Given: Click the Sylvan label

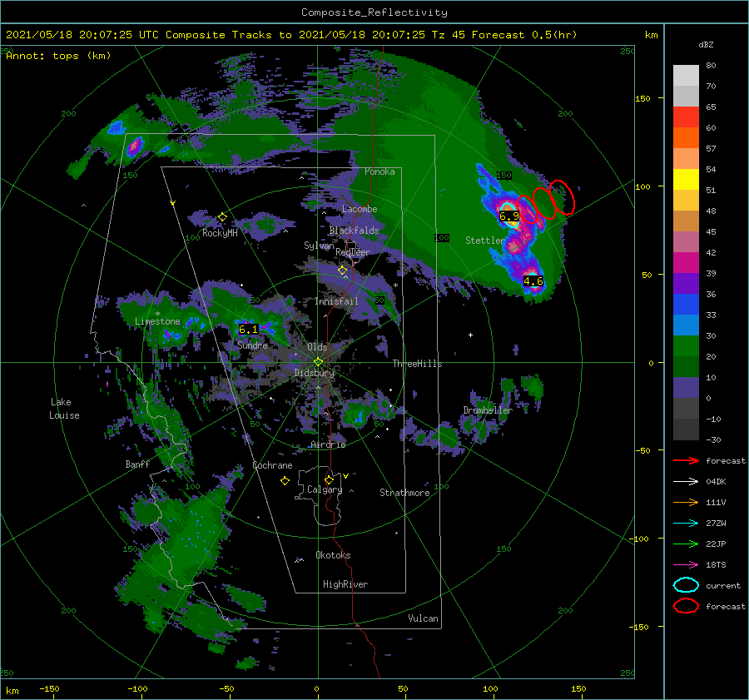Looking at the screenshot, I should coord(319,246).
